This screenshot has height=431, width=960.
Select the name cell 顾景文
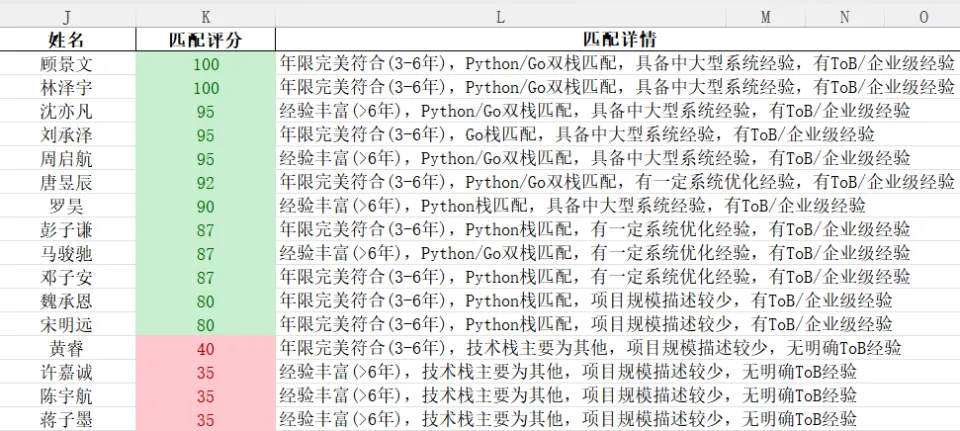click(x=68, y=64)
